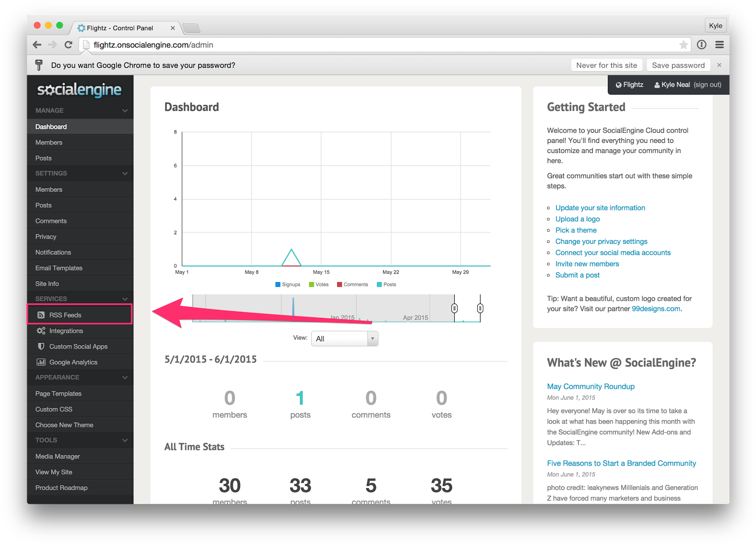Visit the 99designs.com link
Viewport: 756px width, 545px height.
pyautogui.click(x=656, y=309)
